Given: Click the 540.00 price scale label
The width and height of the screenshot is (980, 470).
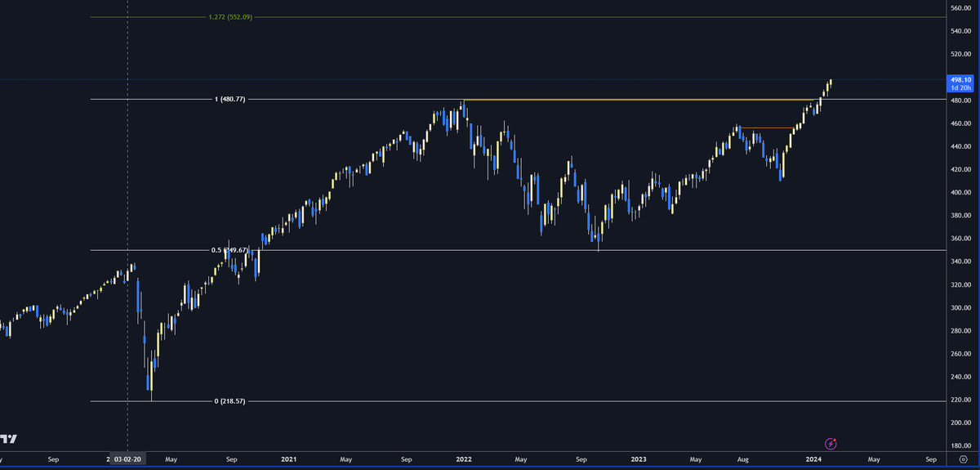Looking at the screenshot, I should tap(960, 31).
